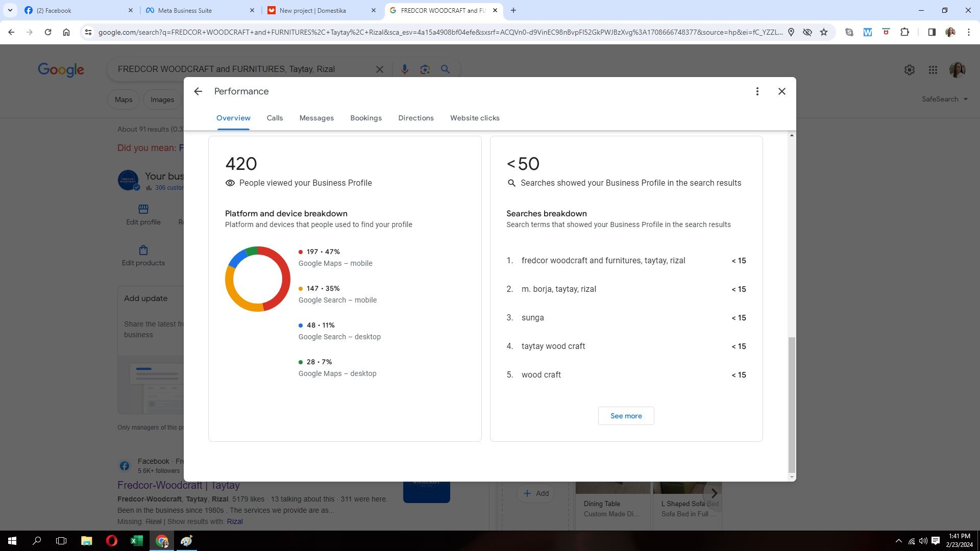Toggle Chrome side panel
The height and width of the screenshot is (551, 980).
coord(932,32)
